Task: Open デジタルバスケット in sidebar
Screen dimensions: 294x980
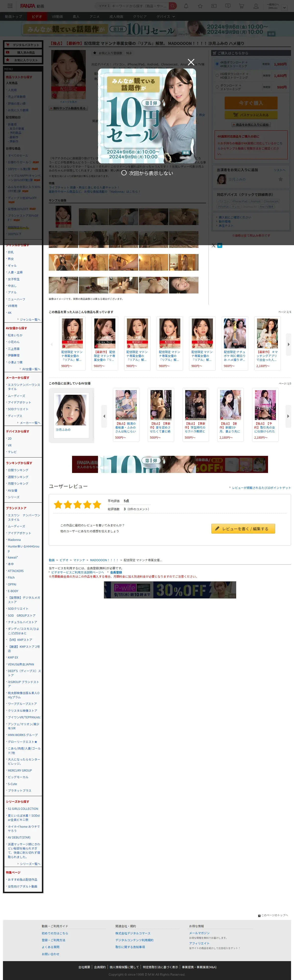Action: [x=23, y=45]
